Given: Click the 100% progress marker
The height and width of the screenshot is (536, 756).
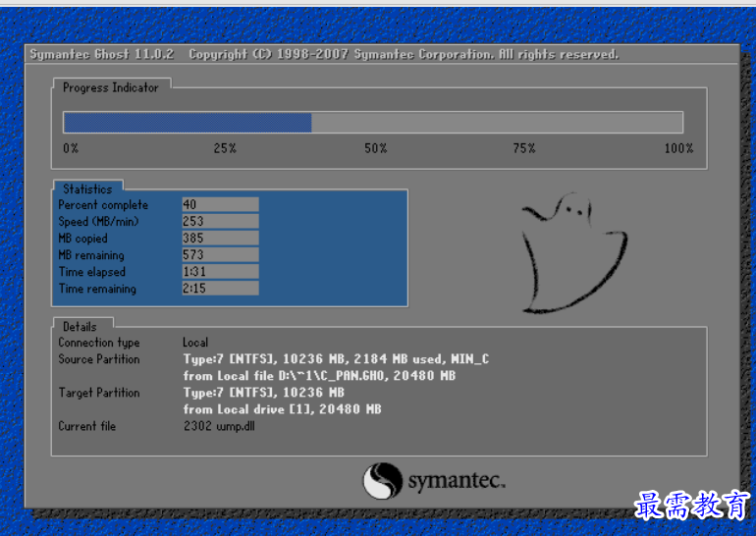Looking at the screenshot, I should 678,148.
